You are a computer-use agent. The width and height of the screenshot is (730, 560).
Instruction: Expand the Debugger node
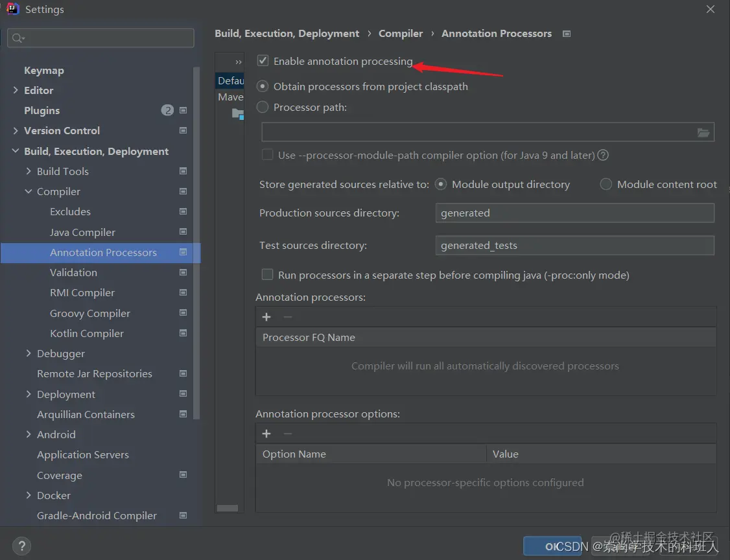click(29, 353)
